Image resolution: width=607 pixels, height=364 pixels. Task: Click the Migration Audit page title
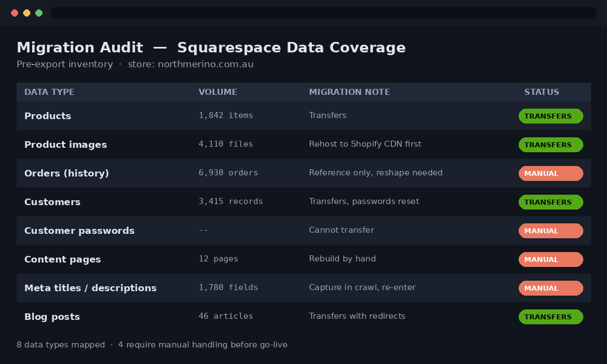click(x=211, y=47)
